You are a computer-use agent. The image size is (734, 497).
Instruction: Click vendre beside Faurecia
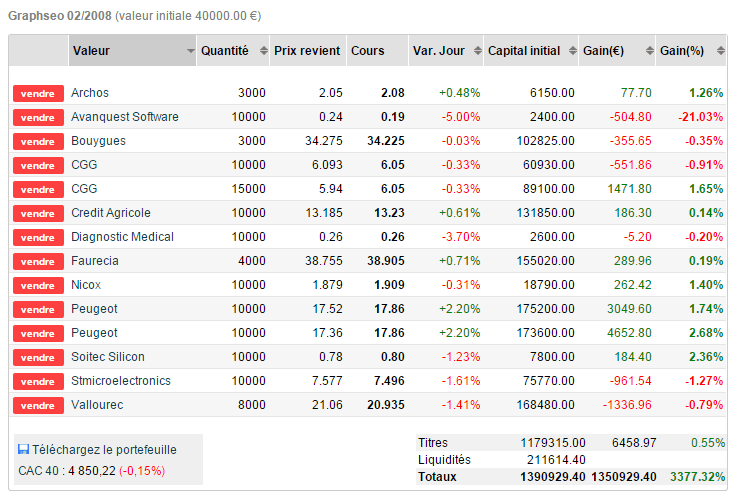point(38,261)
